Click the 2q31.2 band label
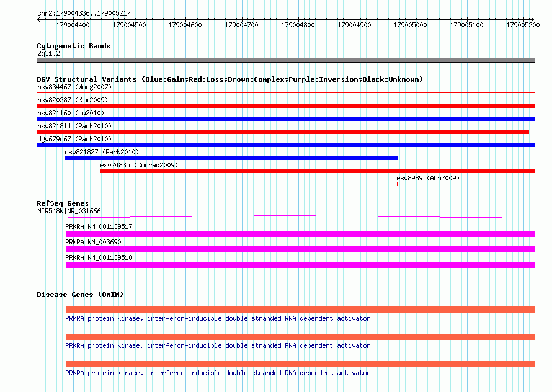This screenshot has height=392, width=552. (48, 53)
